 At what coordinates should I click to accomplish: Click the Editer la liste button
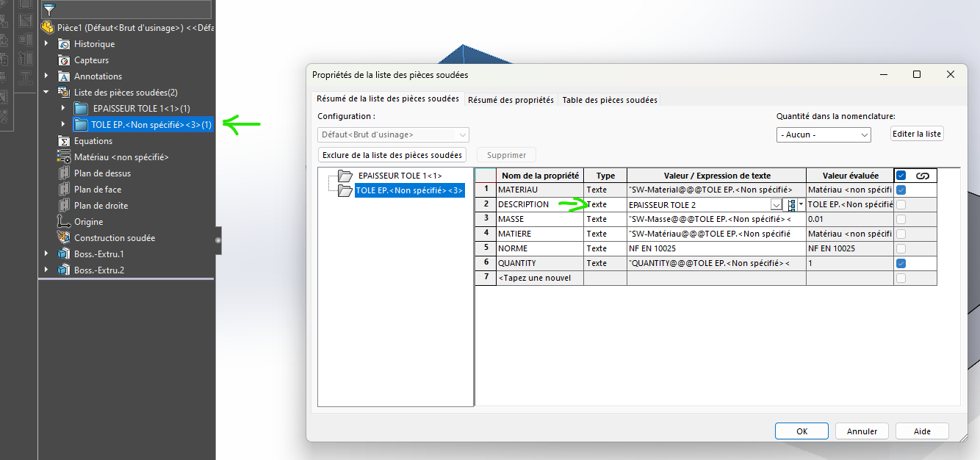(x=916, y=134)
